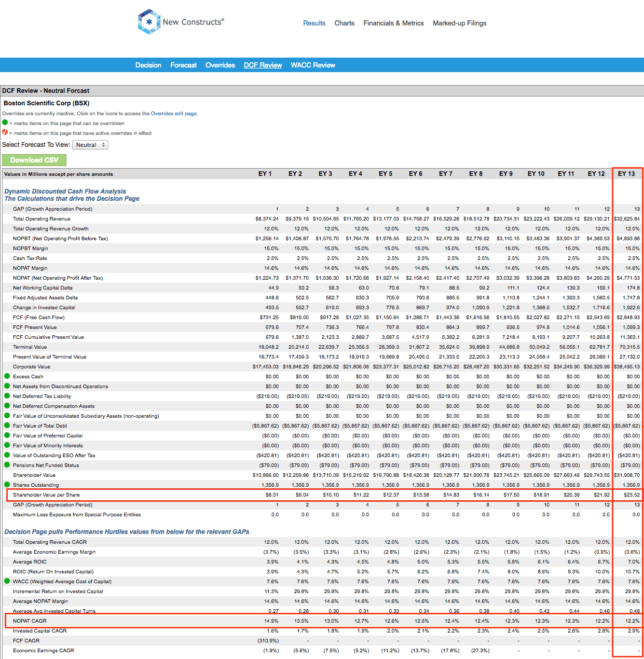Click the EY 13 column header

(626, 174)
